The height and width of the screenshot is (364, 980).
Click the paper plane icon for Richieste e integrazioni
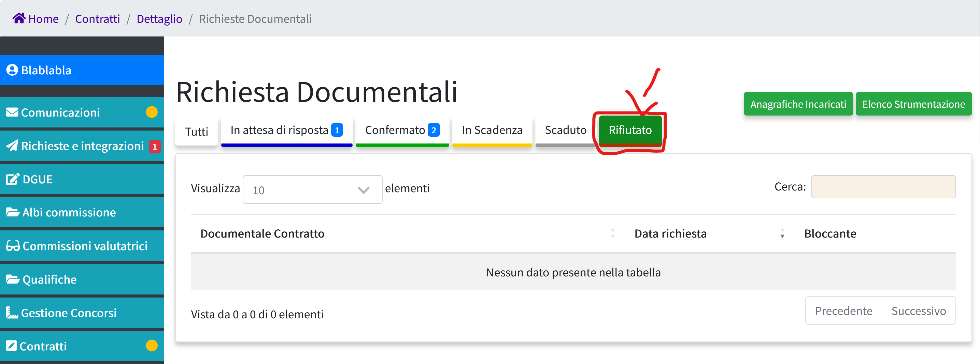tap(12, 146)
